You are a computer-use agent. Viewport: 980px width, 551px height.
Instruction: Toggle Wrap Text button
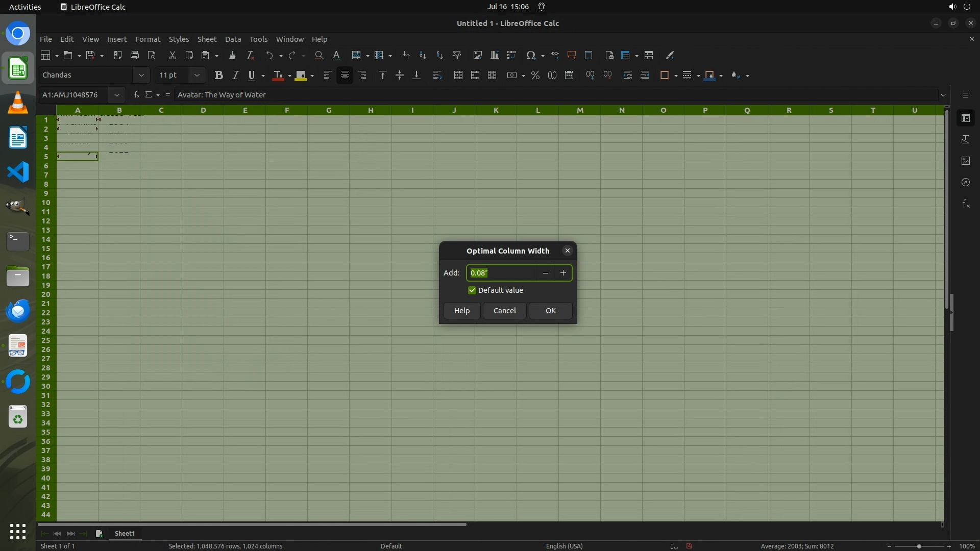click(437, 76)
